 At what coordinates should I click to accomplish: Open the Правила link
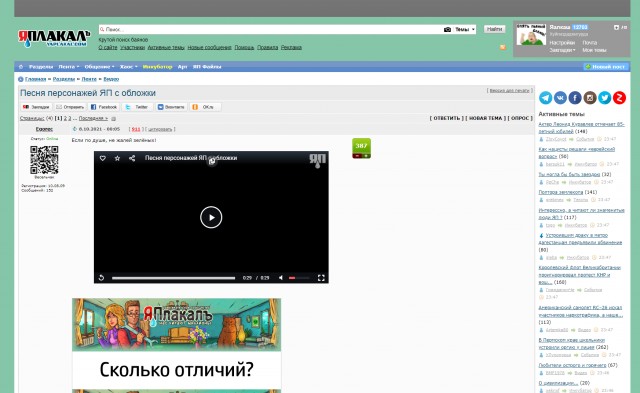pyautogui.click(x=267, y=47)
